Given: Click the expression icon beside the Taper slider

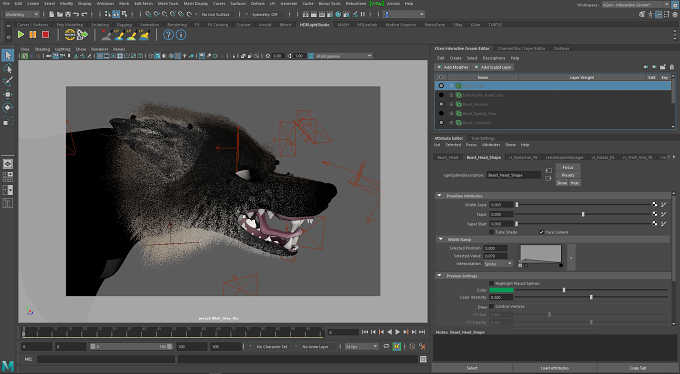Looking at the screenshot, I should (664, 214).
